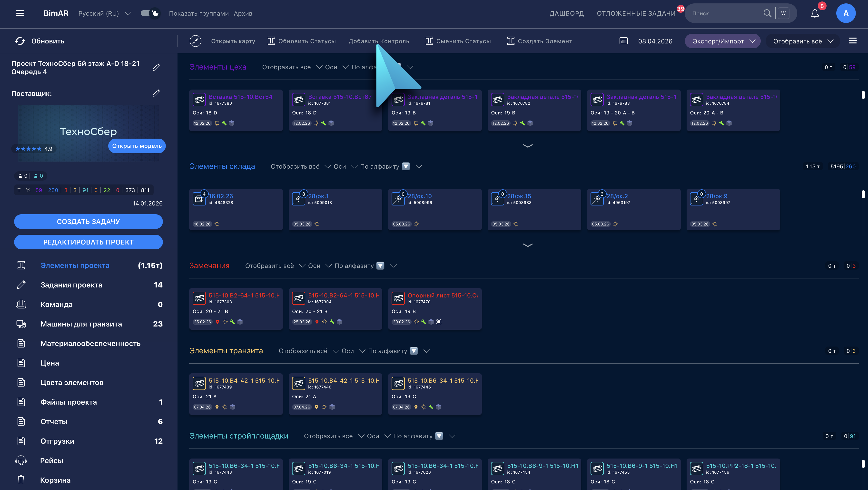
Task: Click РЕДАКТИРОВАТЬ ПРОЕКТ button
Action: [88, 242]
